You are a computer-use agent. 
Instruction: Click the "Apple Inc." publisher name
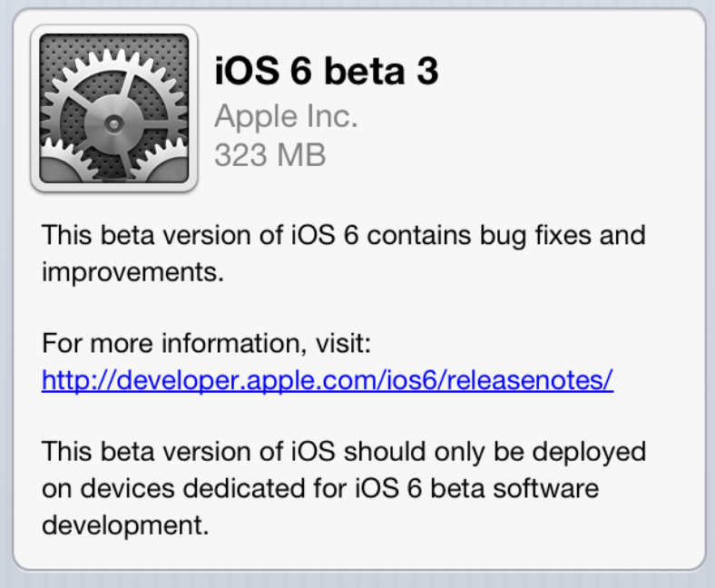[286, 116]
